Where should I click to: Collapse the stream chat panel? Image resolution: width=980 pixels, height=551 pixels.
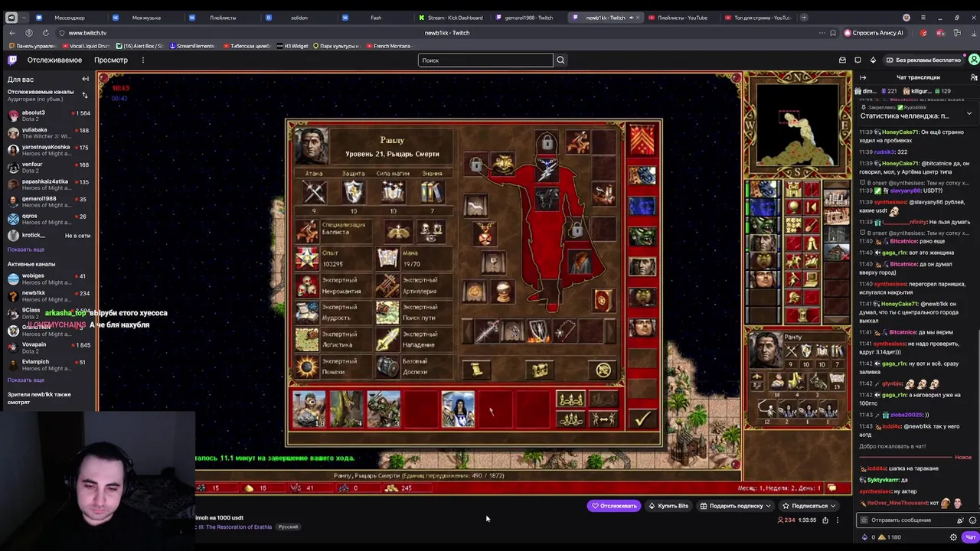(862, 77)
